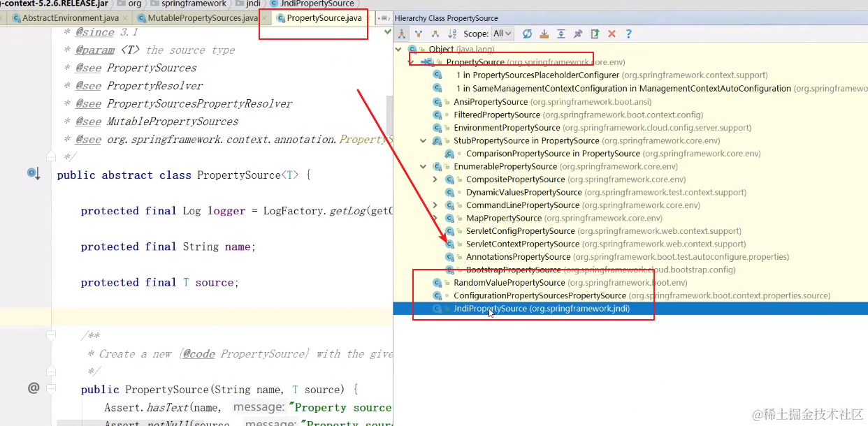
Task: Expand the CommandLinePropertySource node
Action: [x=436, y=205]
